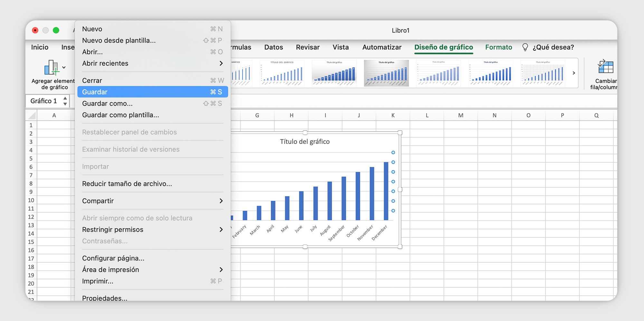644x321 pixels.
Task: Click Guardar in the menu
Action: (153, 92)
